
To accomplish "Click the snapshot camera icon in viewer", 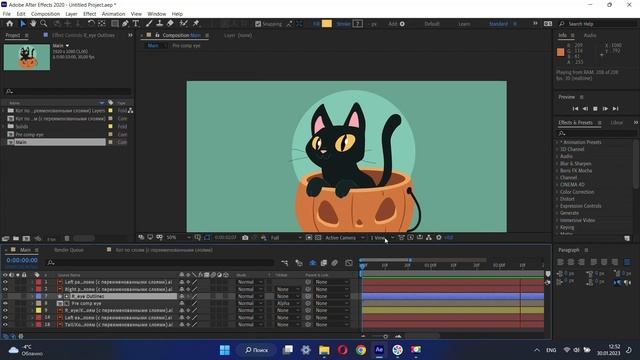I will [x=245, y=238].
